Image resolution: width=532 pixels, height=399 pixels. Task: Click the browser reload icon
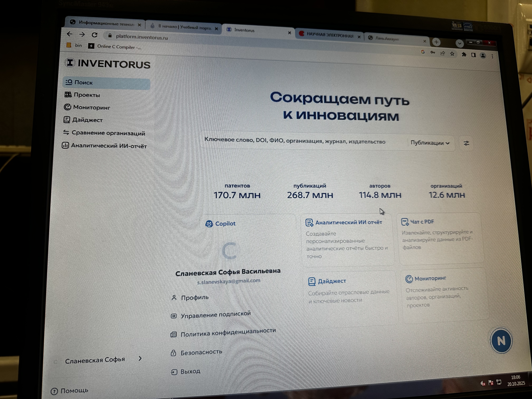94,35
